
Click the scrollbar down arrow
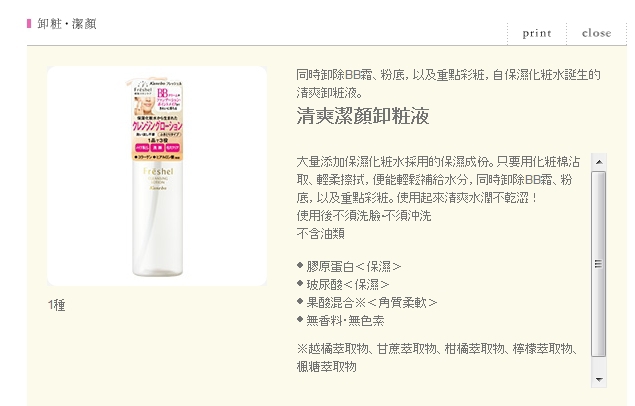coord(599,379)
